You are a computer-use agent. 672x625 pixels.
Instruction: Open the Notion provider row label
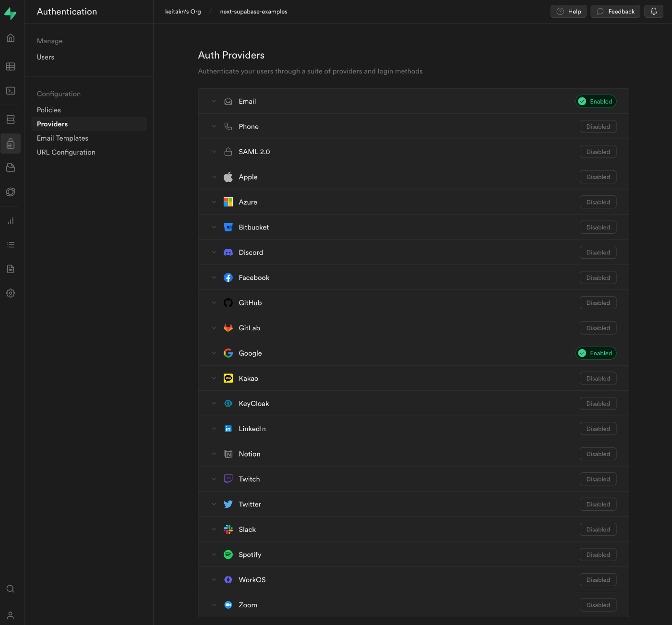(250, 454)
